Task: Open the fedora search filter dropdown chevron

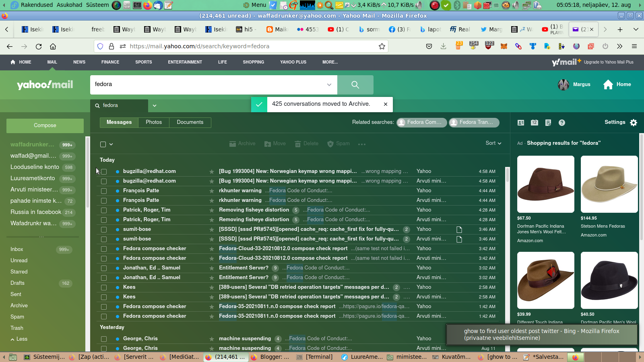Action: [x=155, y=106]
